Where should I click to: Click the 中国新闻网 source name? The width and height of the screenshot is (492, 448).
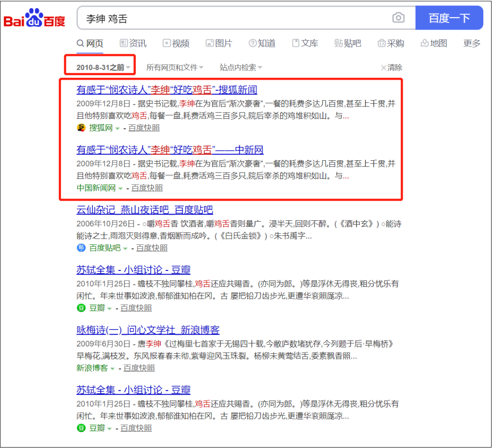click(x=96, y=188)
